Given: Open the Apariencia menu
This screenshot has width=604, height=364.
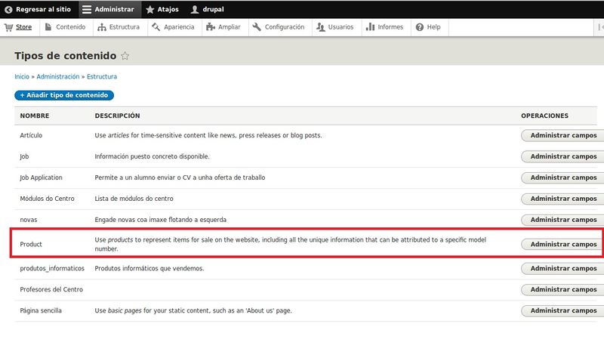Looking at the screenshot, I should [x=179, y=27].
